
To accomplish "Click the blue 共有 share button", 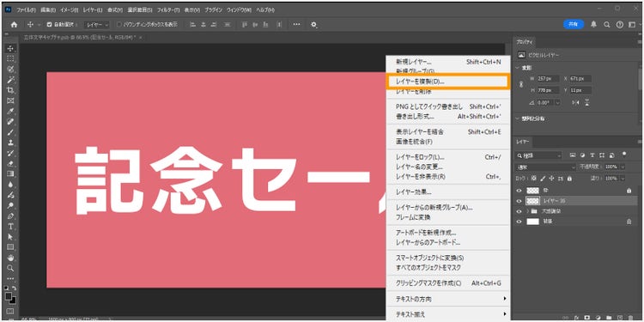I will 573,24.
